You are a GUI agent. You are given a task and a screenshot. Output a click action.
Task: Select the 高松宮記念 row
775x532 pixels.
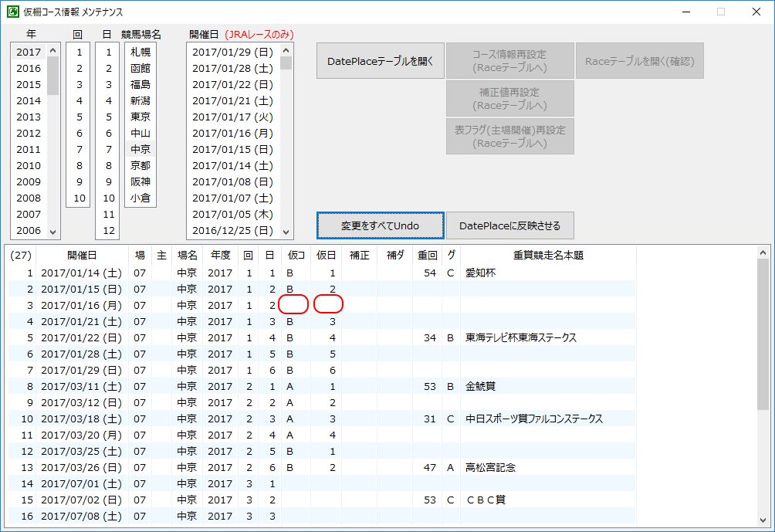490,467
